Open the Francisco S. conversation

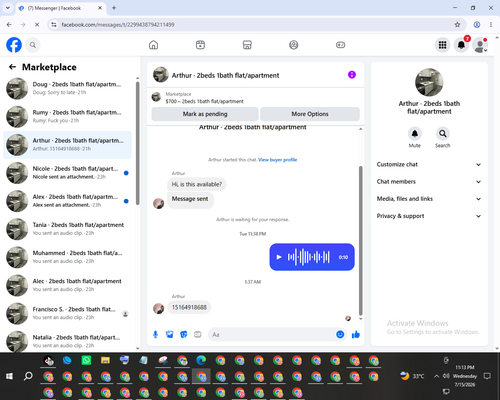67,313
